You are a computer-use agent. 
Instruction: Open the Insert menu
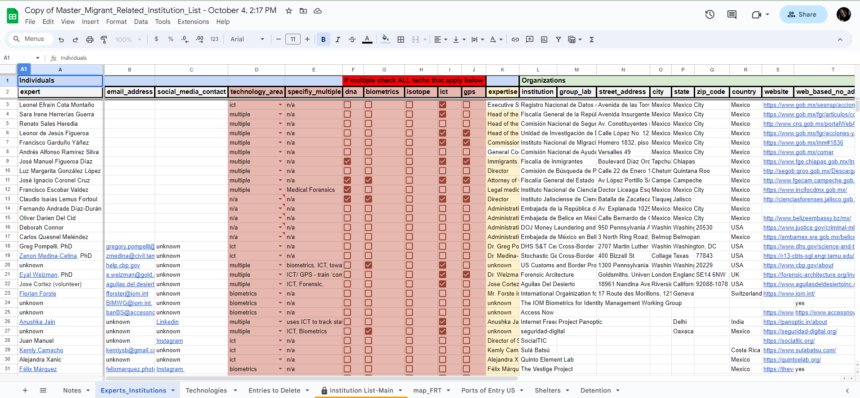(x=90, y=22)
